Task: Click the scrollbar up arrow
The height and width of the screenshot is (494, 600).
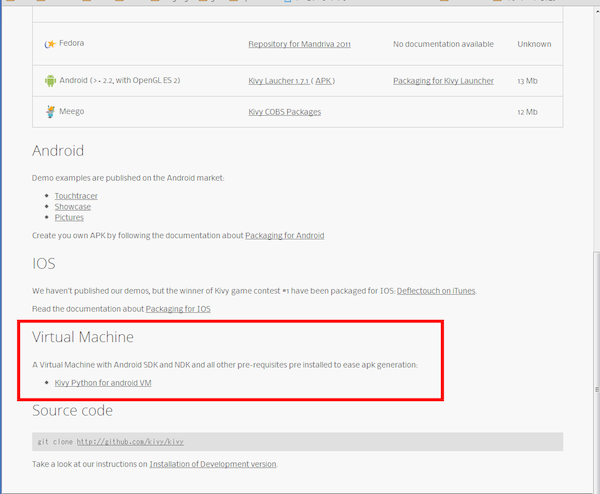Action: [596, 11]
